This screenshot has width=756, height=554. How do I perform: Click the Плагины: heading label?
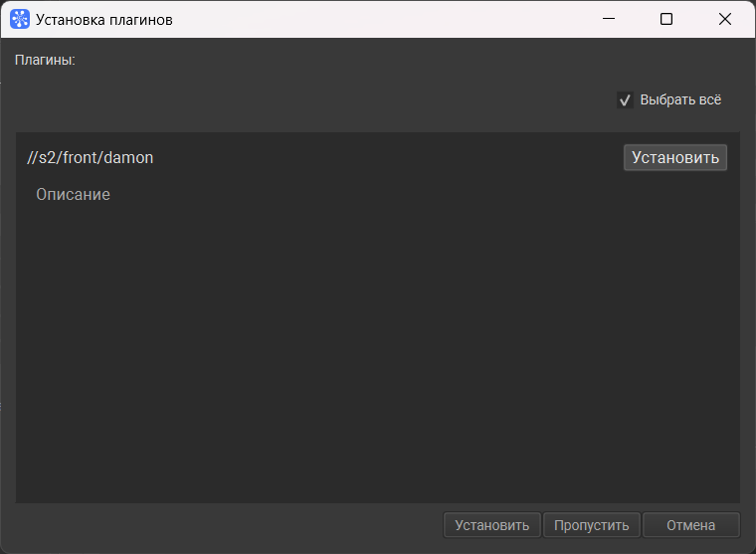pyautogui.click(x=45, y=60)
